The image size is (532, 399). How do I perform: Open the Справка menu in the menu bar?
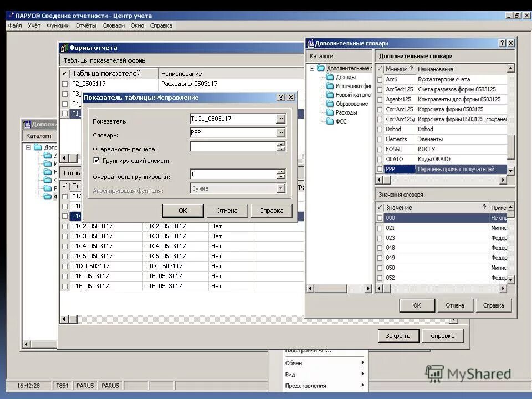(x=161, y=25)
